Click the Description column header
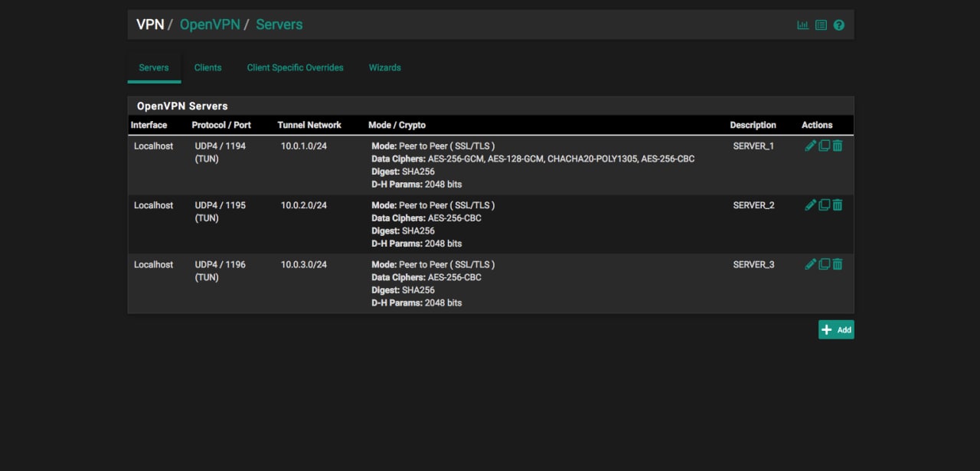This screenshot has height=471, width=980. coord(753,125)
